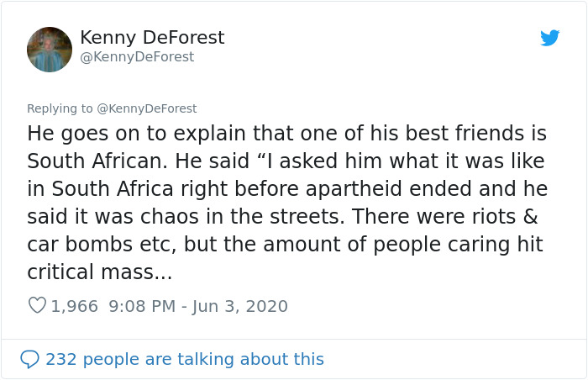
Task: Click the speech bubble reply icon
Action: pos(29,359)
